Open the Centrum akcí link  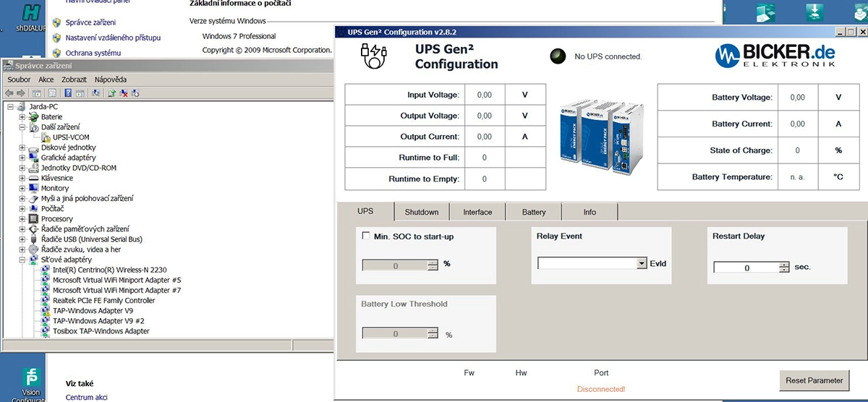point(87,398)
